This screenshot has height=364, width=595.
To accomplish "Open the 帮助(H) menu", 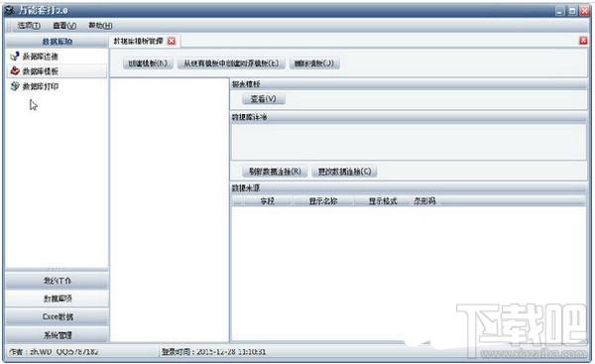I will (100, 26).
